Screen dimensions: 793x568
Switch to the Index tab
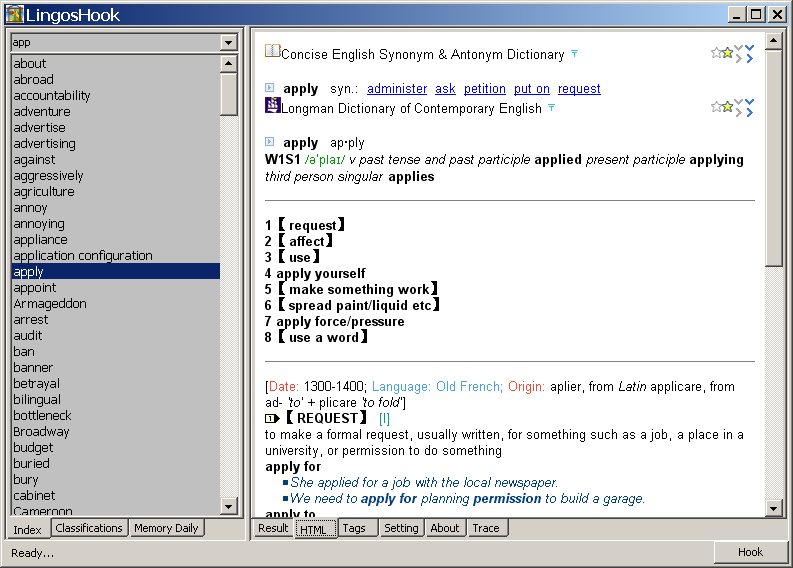click(x=27, y=529)
